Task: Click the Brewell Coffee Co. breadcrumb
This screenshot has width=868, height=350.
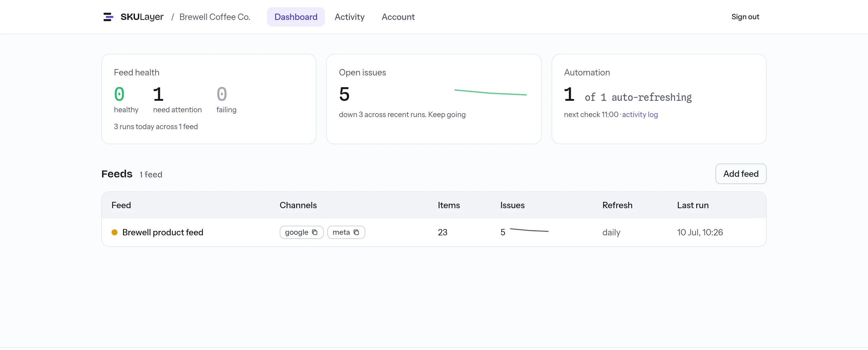Action: 215,17
